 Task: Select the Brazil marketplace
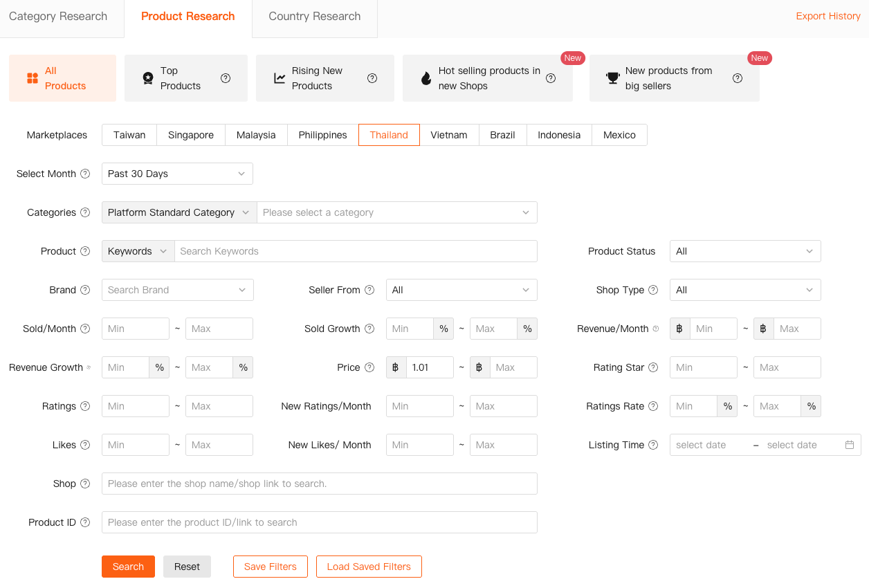[503, 135]
